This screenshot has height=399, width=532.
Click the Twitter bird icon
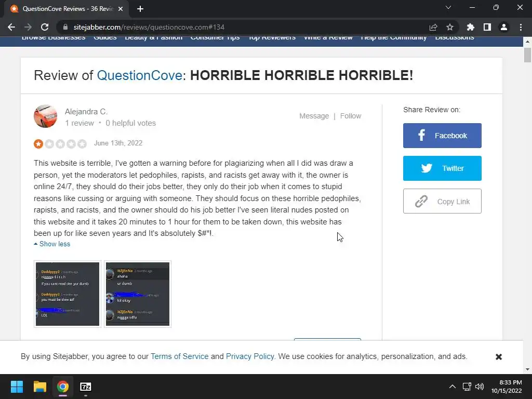pyautogui.click(x=427, y=168)
